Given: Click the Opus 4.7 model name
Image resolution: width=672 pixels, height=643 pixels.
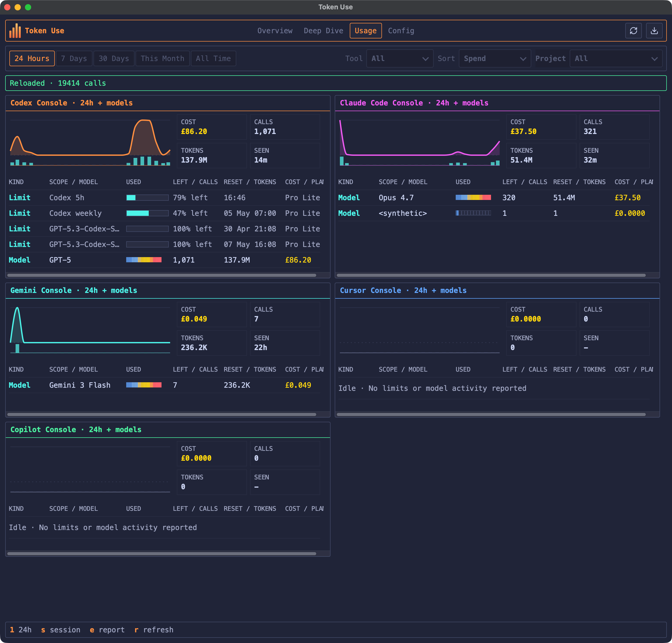Looking at the screenshot, I should [396, 198].
